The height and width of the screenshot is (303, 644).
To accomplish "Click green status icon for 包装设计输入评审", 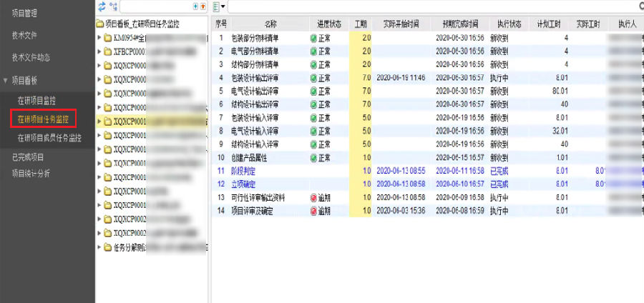I will tap(313, 118).
